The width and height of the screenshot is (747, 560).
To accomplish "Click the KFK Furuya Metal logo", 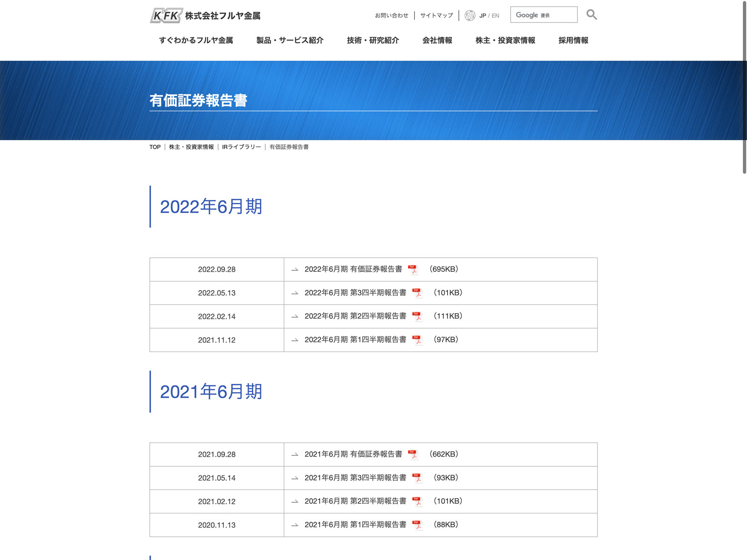I will (x=205, y=16).
